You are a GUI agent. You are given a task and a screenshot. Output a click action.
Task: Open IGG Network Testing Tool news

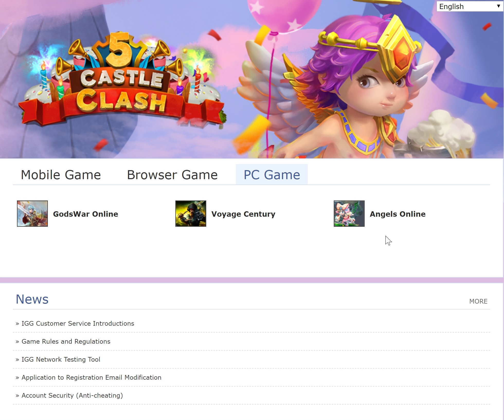tap(61, 359)
